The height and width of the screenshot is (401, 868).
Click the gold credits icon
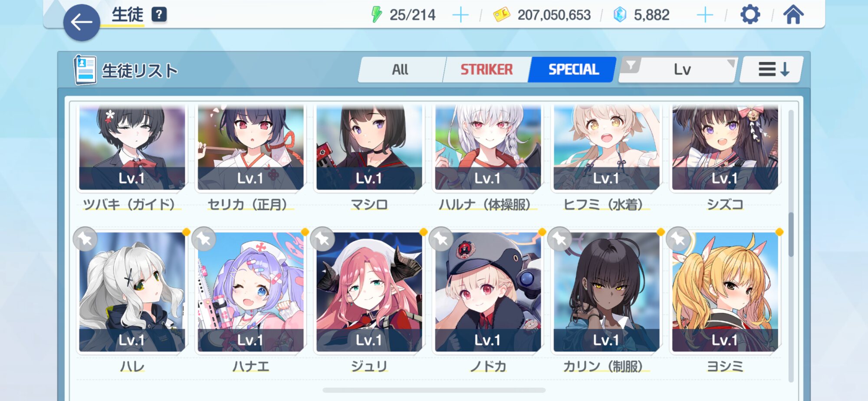click(x=502, y=15)
